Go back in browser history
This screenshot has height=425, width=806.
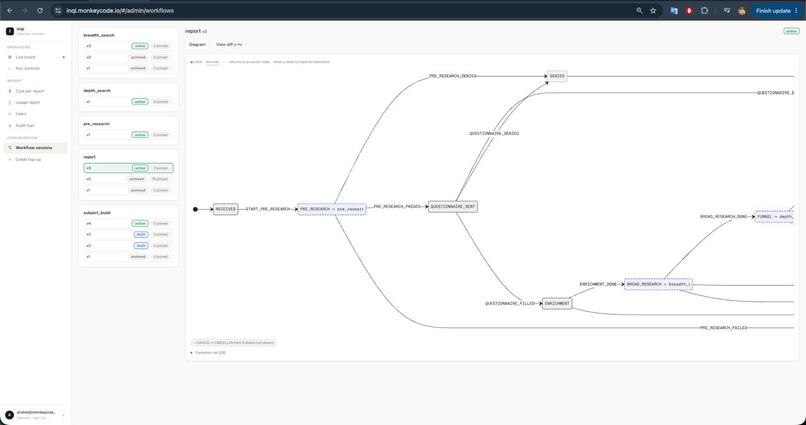[10, 10]
